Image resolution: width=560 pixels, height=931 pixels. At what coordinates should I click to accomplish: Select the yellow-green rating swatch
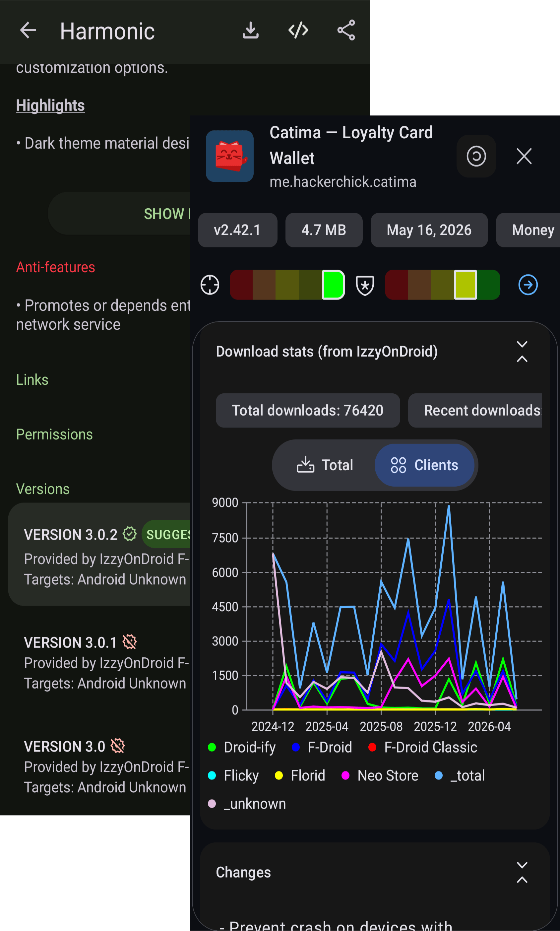point(465,285)
